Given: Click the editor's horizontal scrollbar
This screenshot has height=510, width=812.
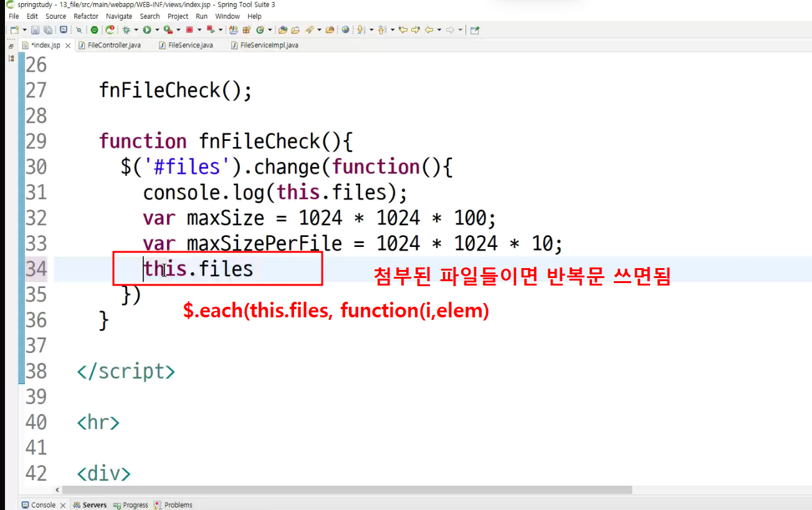Looking at the screenshot, I should click(x=347, y=490).
